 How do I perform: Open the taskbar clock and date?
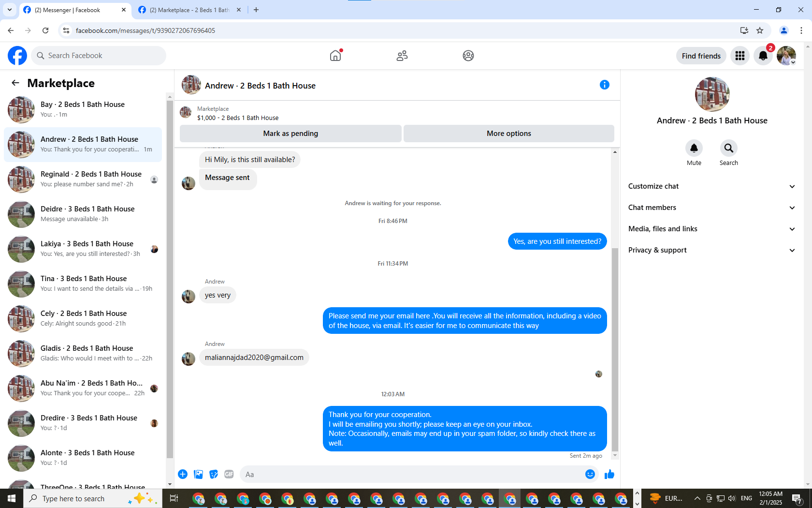click(770, 498)
